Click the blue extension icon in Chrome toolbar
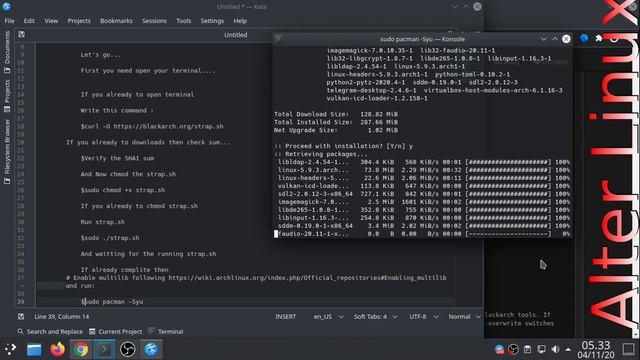 [584, 38]
